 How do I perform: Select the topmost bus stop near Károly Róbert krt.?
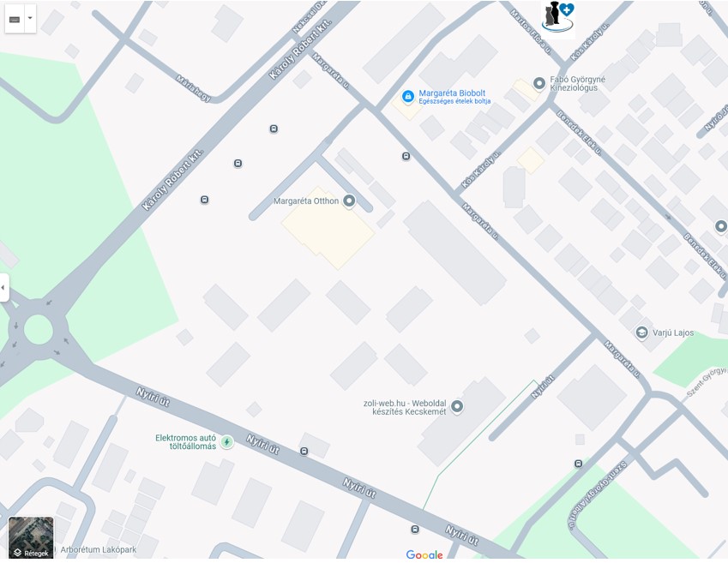click(274, 129)
